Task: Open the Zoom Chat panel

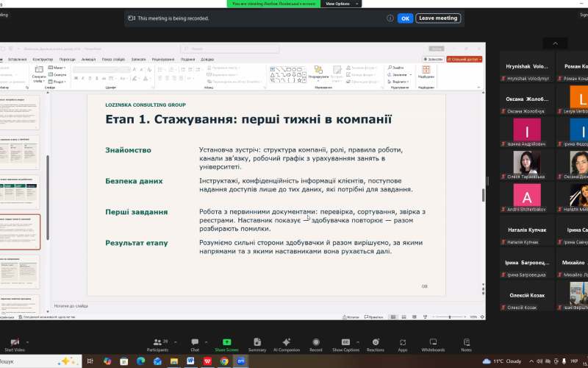Action: click(195, 345)
